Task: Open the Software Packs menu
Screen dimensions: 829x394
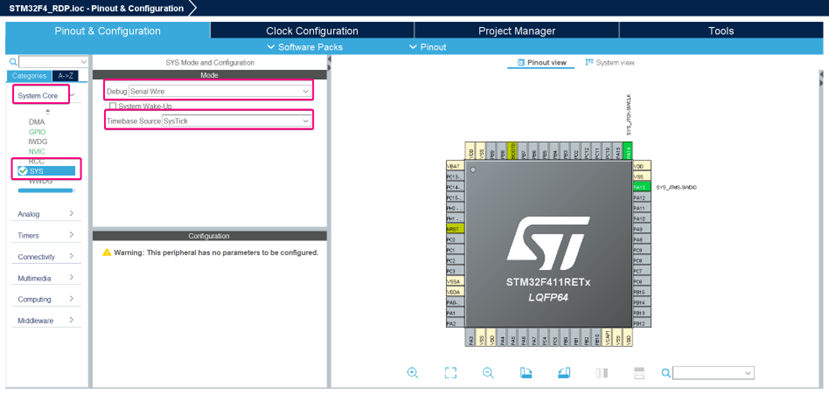Action: pyautogui.click(x=305, y=47)
